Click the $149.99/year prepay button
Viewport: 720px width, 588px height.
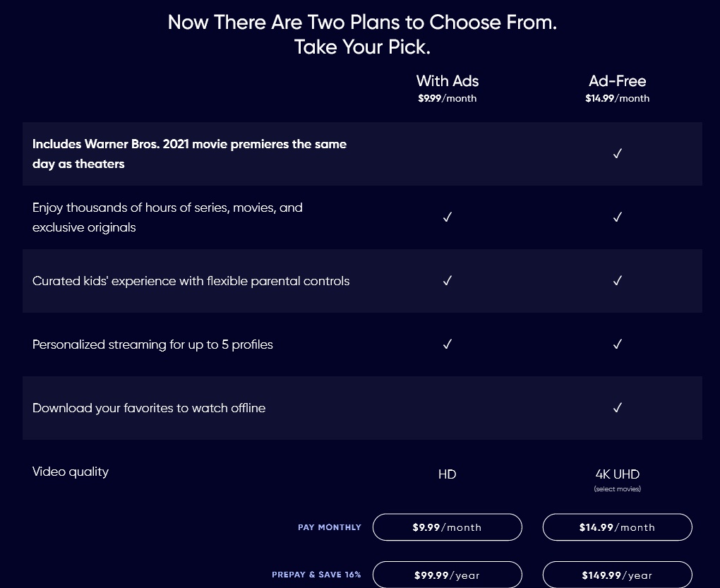point(617,574)
